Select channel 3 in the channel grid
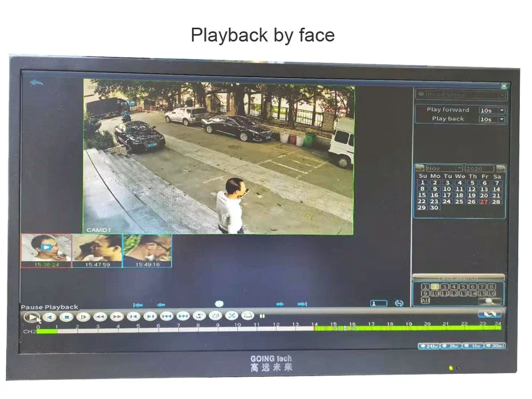Image resolution: width=532 pixels, height=399 pixels. (444, 287)
